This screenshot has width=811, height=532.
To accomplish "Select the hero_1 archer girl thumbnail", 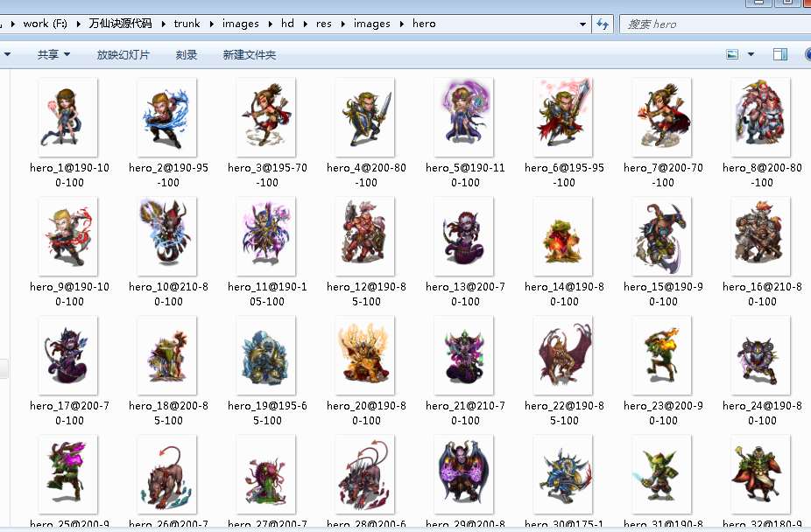I will point(68,117).
